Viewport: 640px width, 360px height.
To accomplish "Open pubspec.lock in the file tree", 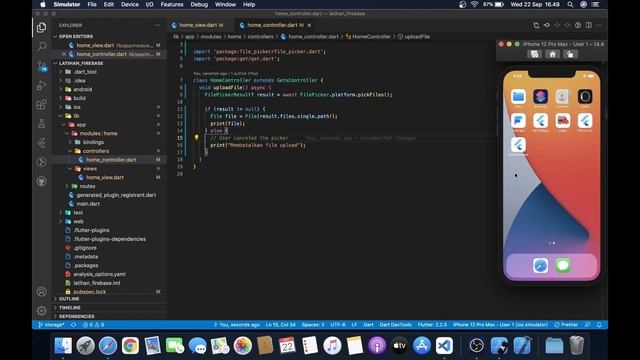I will (x=89, y=292).
